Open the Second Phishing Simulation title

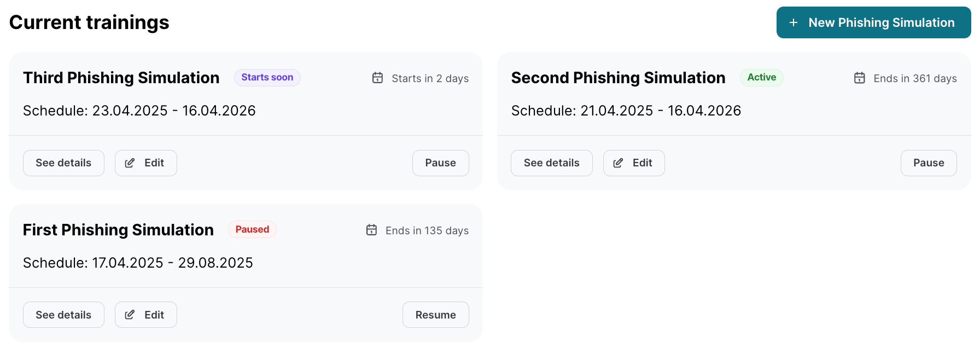(x=618, y=78)
